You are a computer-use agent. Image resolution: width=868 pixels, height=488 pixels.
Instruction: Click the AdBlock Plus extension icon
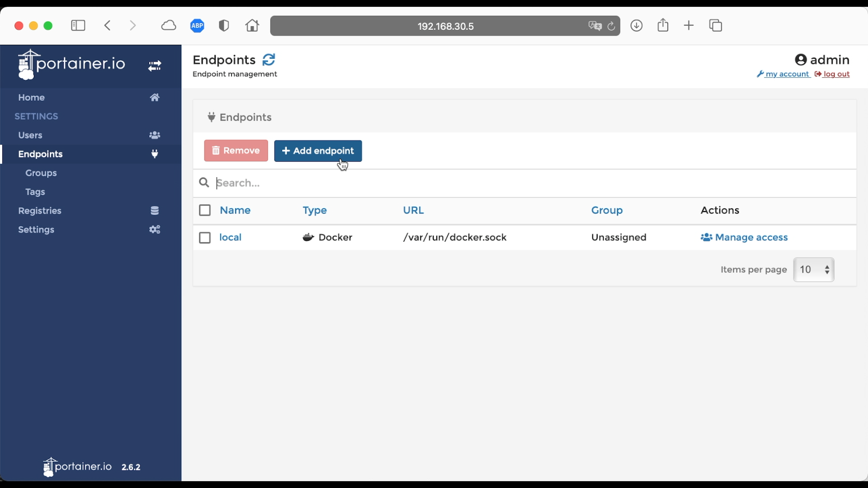pos(197,26)
